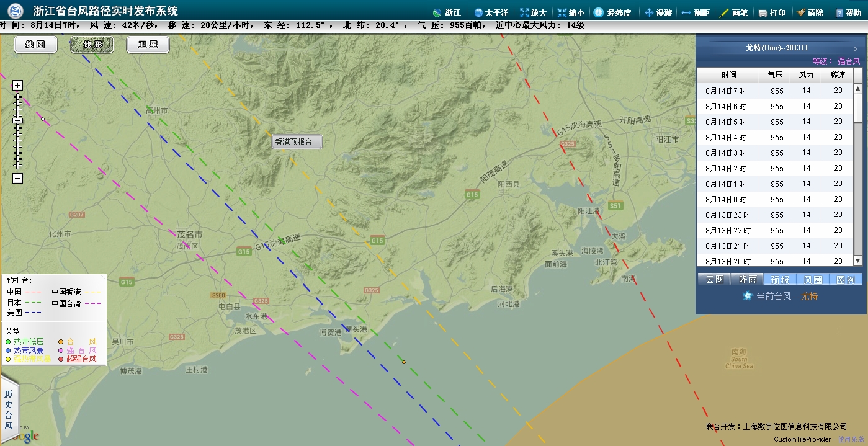
Task: Print the map using 打印
Action: click(763, 12)
